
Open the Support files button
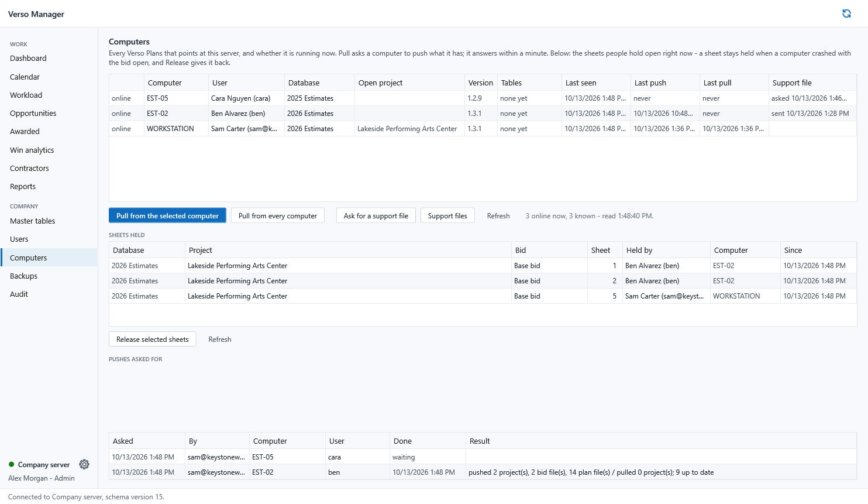pos(447,215)
